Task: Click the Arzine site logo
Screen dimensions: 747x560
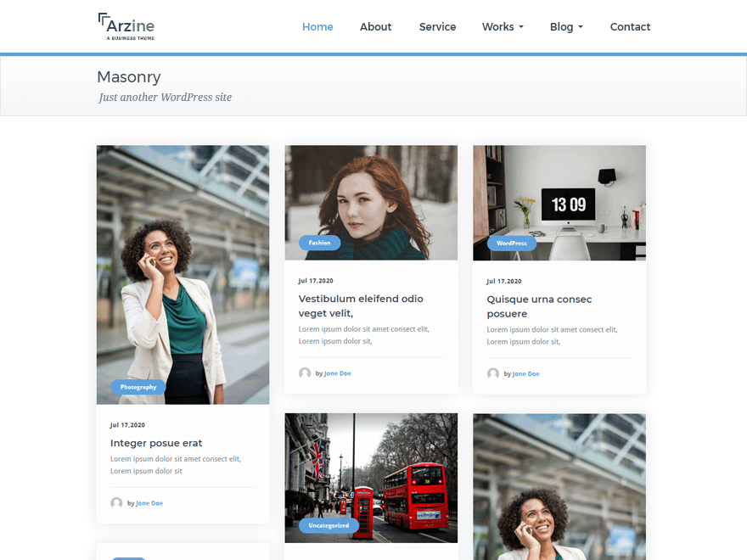Action: [126, 25]
